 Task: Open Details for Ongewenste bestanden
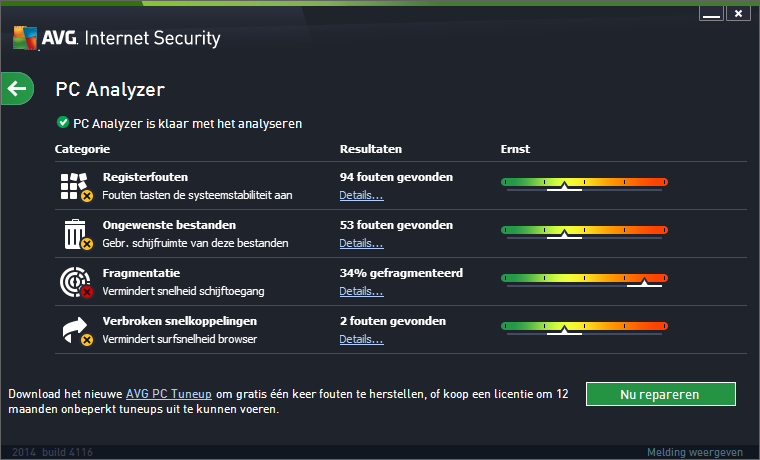tap(361, 243)
